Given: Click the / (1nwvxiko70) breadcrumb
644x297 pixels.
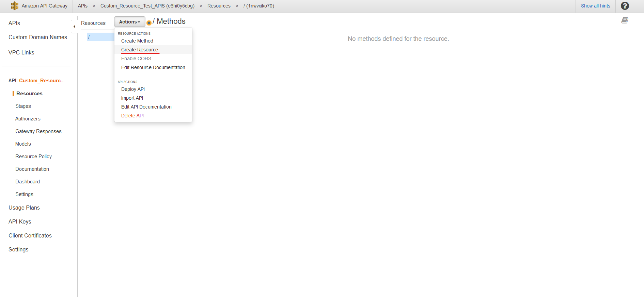Looking at the screenshot, I should point(259,6).
